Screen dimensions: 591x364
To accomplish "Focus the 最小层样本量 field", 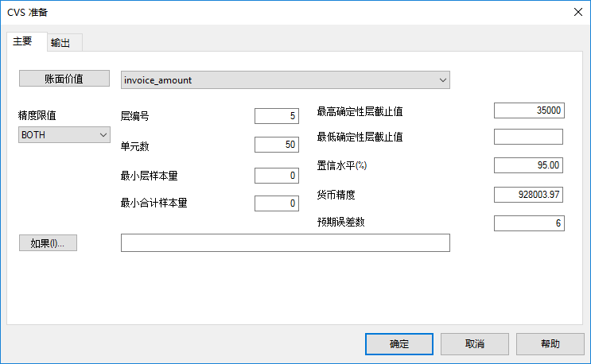I will 277,175.
